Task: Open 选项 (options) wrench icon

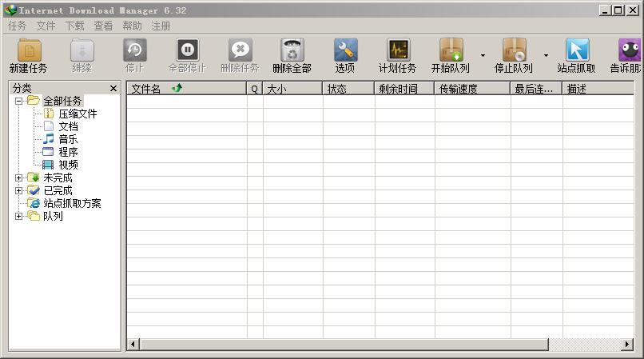Action: pos(345,50)
